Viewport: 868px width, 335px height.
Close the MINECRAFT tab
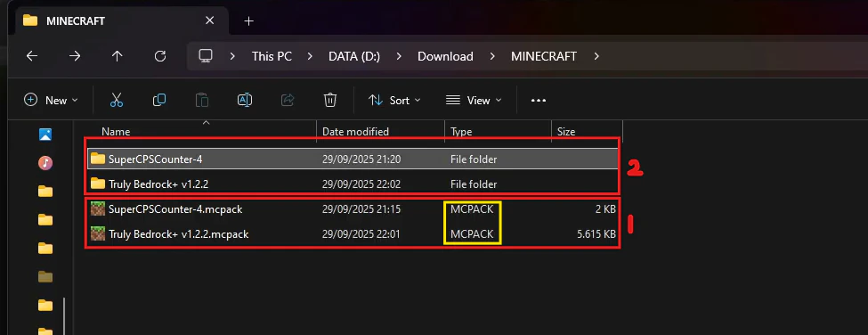point(209,21)
